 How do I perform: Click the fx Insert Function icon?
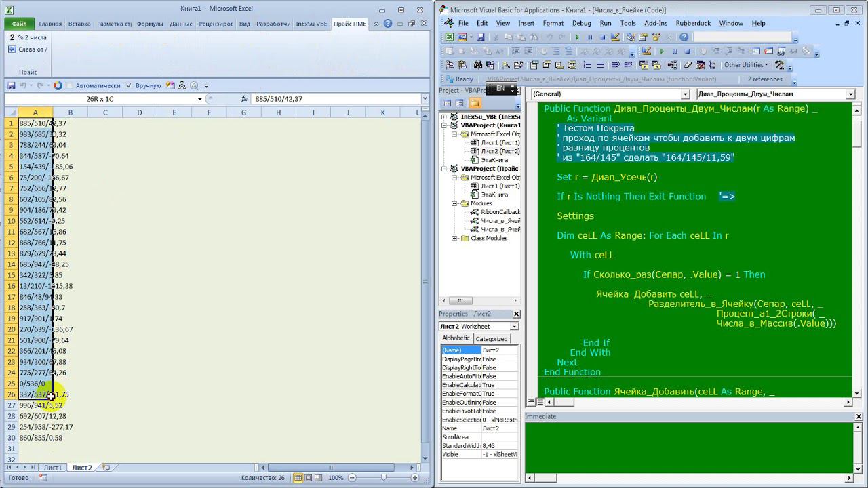[244, 99]
